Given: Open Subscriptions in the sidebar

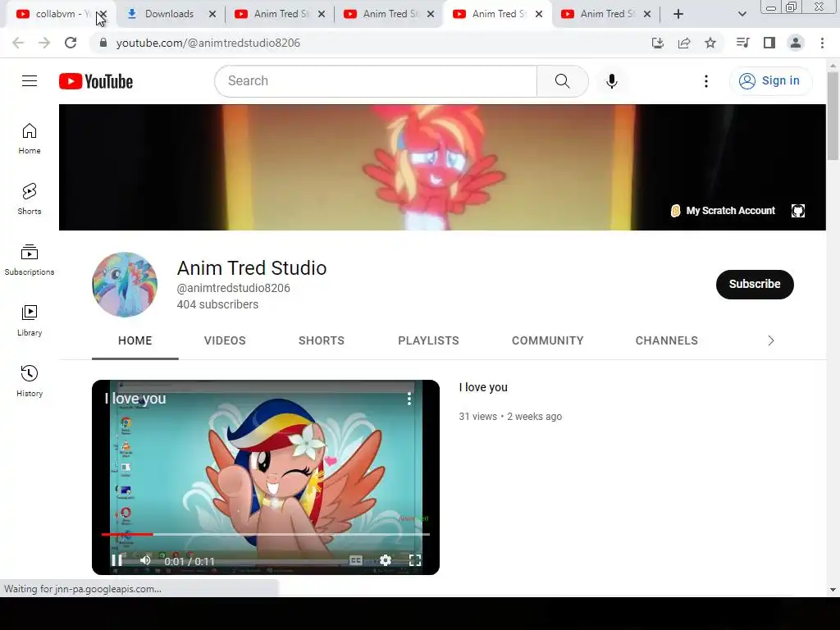Looking at the screenshot, I should [x=30, y=260].
